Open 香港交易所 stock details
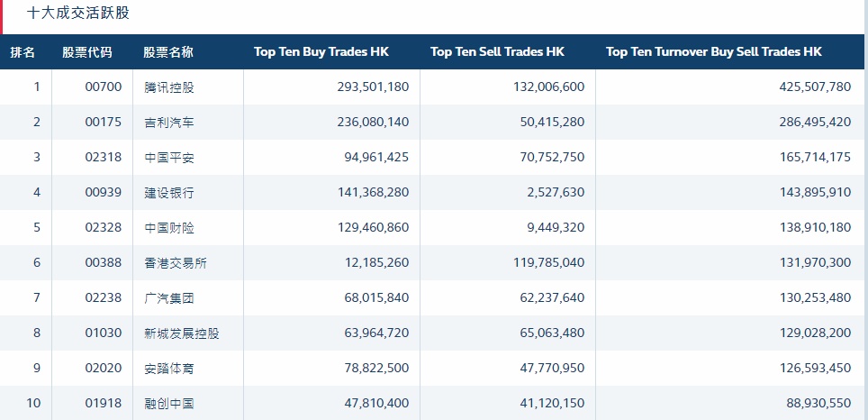Image resolution: width=868 pixels, height=420 pixels. tap(176, 263)
